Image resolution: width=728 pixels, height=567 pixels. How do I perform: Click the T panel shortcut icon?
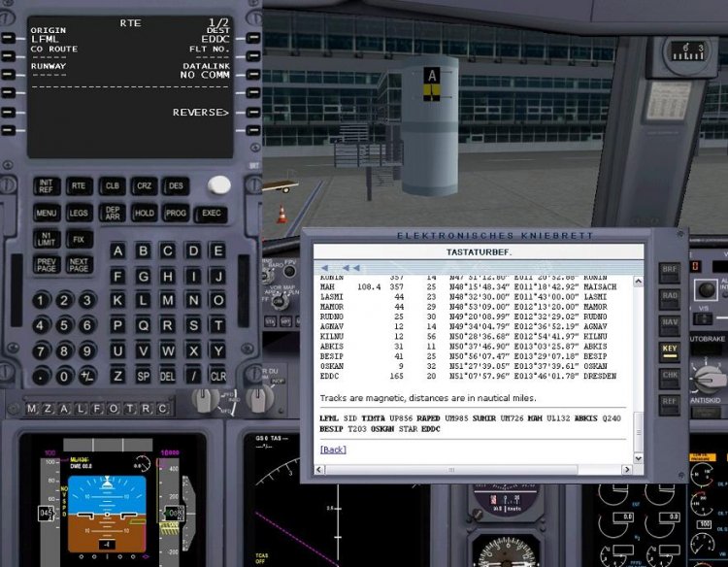click(x=129, y=409)
